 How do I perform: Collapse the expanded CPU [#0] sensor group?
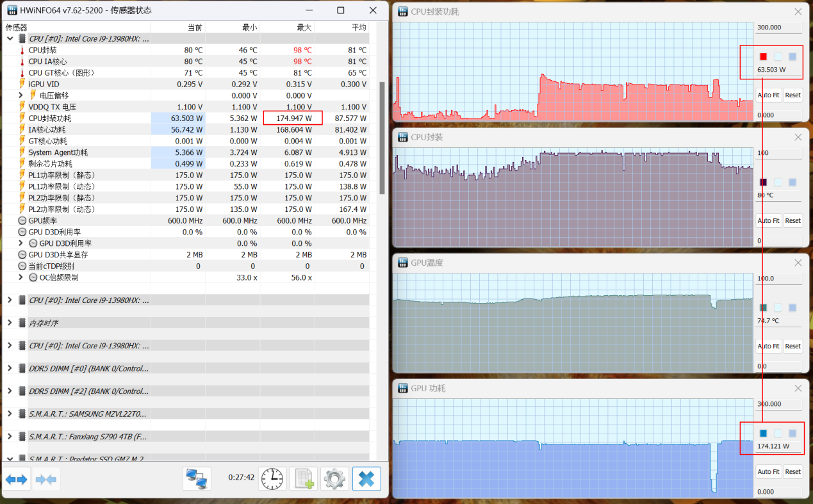(x=10, y=38)
